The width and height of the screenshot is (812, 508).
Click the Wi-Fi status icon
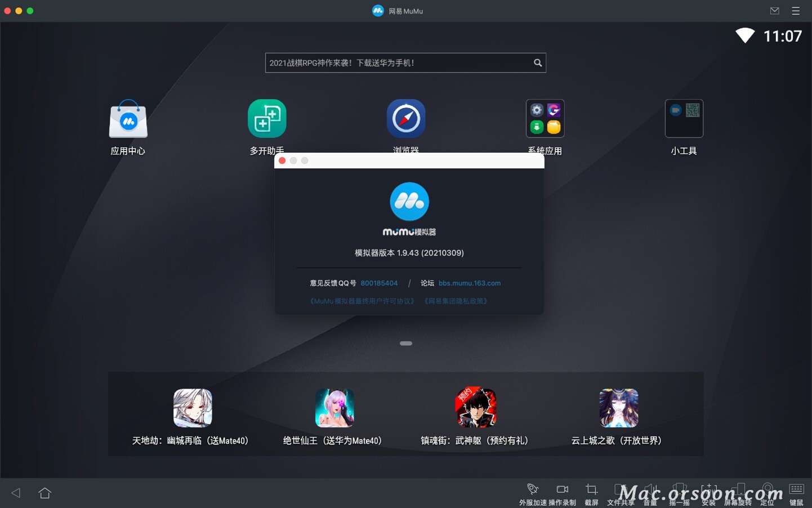pyautogui.click(x=745, y=35)
